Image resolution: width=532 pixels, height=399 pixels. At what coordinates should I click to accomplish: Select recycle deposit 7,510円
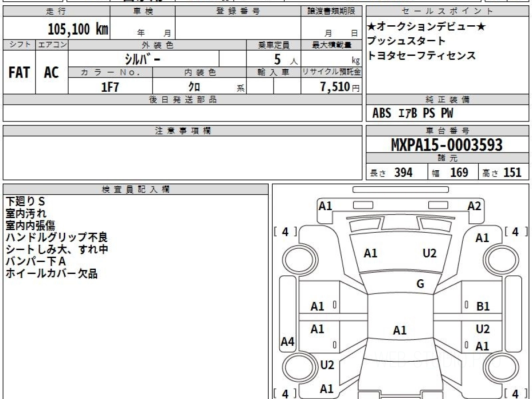[340, 87]
